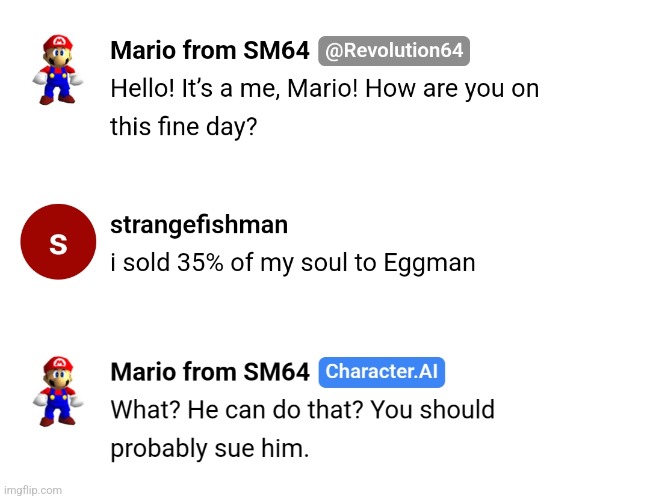The width and height of the screenshot is (650, 499).
Task: Click the strangefishman username
Action: click(x=199, y=225)
